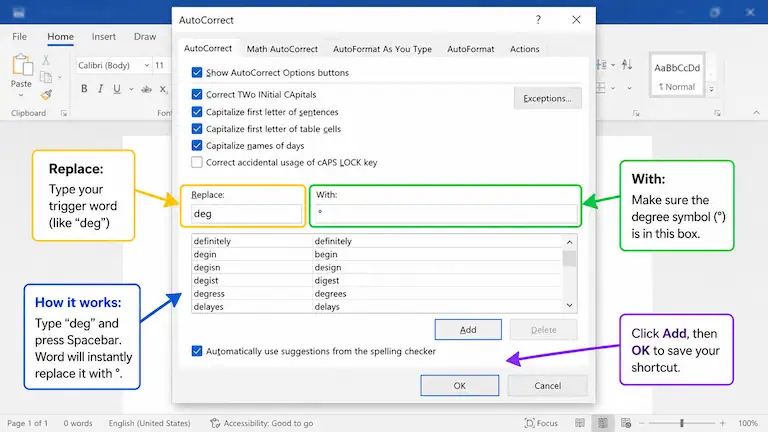The height and width of the screenshot is (432, 768).
Task: Click the Cut scissors icon
Action: [46, 60]
